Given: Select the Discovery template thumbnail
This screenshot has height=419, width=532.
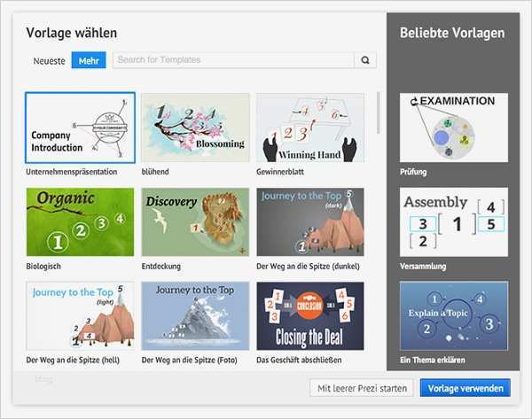Looking at the screenshot, I should pyautogui.click(x=195, y=222).
